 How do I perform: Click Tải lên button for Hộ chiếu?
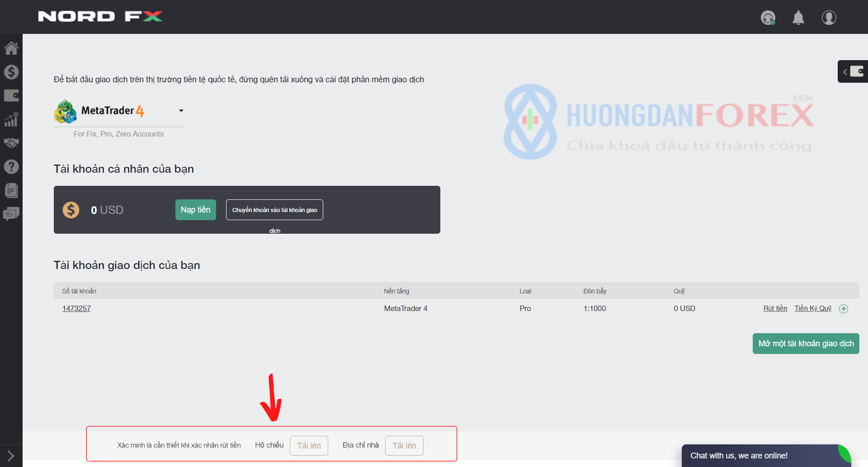[309, 446]
